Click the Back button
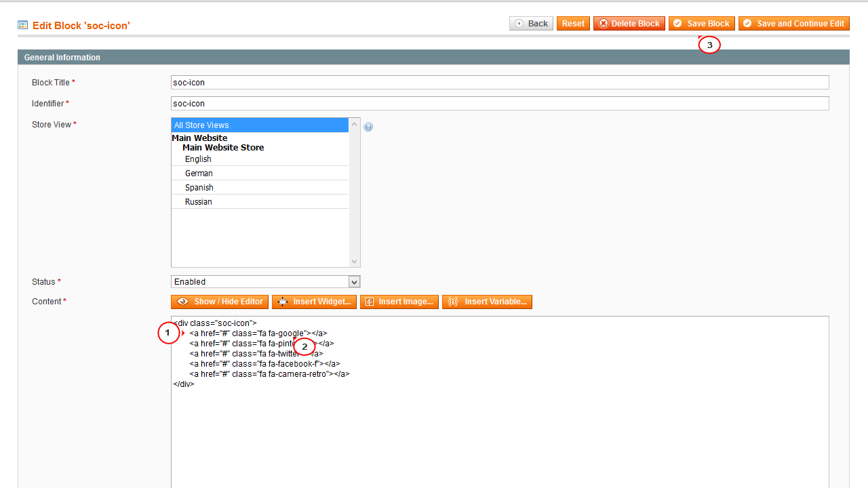 531,22
